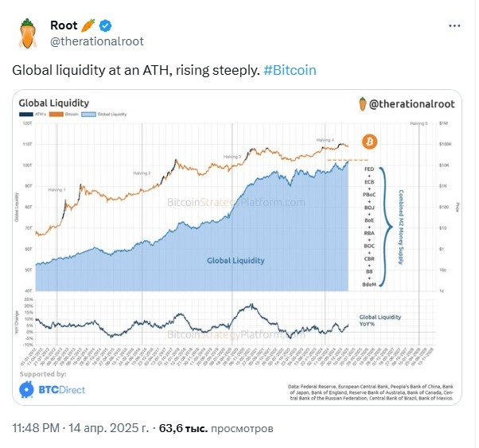Open the Global Liquidity chart image
The width and height of the screenshot is (479, 448).
(x=237, y=247)
